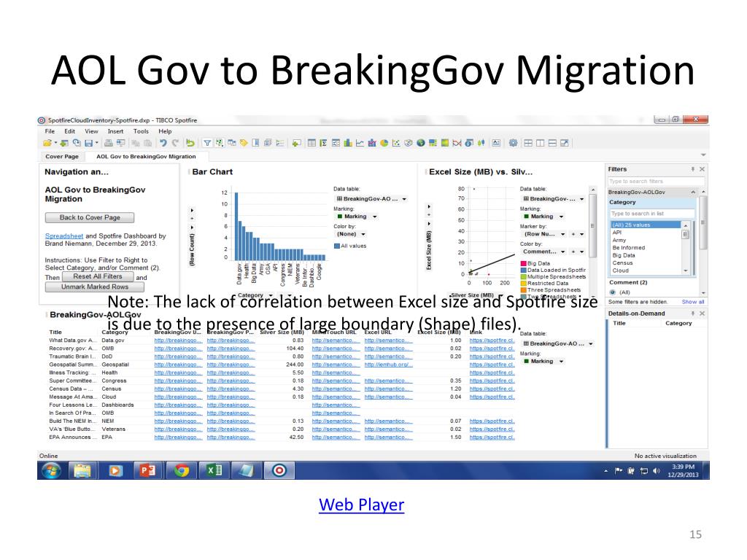Switch to the Cover Page tab
This screenshot has width=747, height=560.
pyautogui.click(x=62, y=156)
